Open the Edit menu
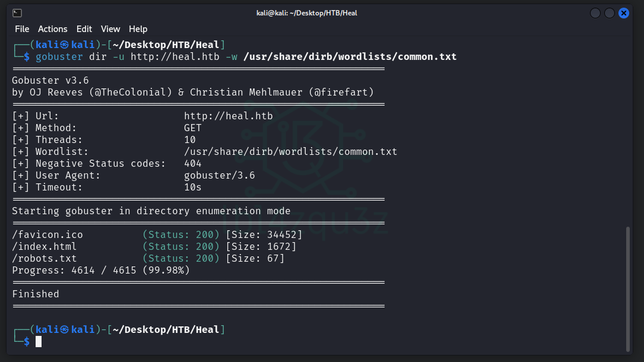The width and height of the screenshot is (644, 362). 84,29
